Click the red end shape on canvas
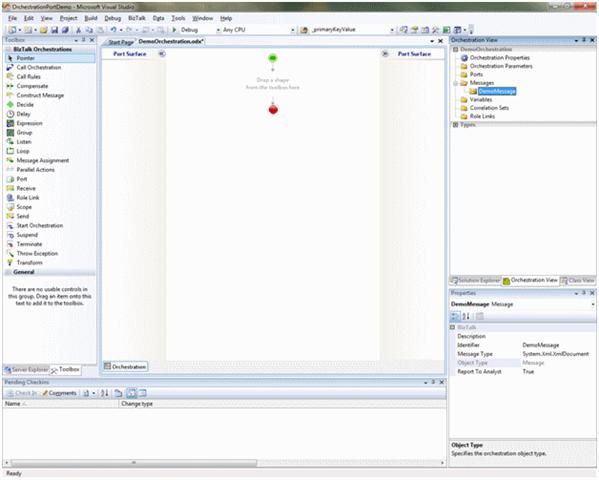Viewport: 599px width, 480px height. pyautogui.click(x=273, y=110)
